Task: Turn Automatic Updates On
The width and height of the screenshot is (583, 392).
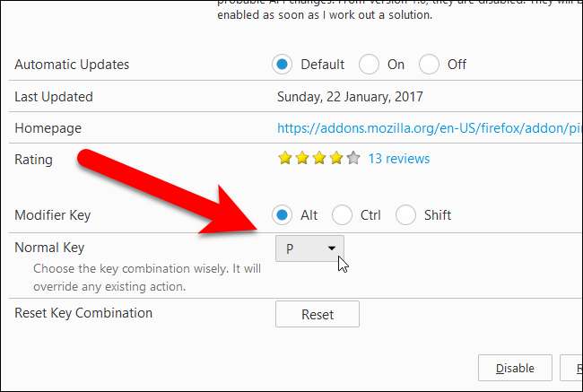Action: (x=369, y=65)
